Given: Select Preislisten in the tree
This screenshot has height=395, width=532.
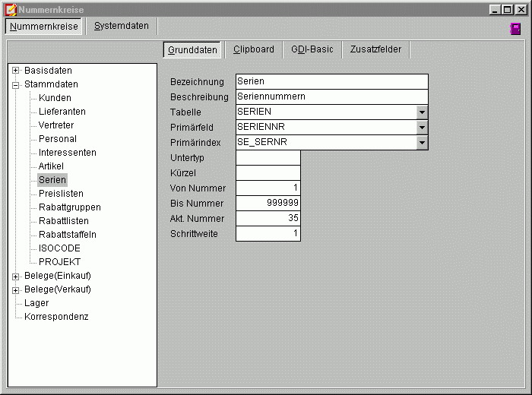Looking at the screenshot, I should point(59,194).
